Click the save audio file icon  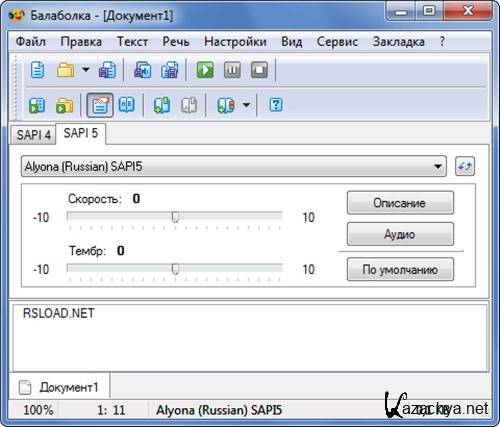coord(142,70)
